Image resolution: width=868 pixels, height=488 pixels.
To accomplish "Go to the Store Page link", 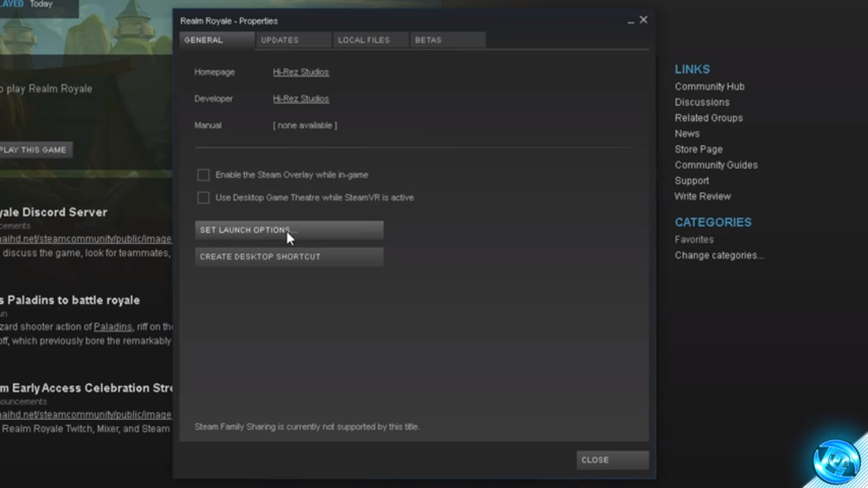I will coord(698,149).
